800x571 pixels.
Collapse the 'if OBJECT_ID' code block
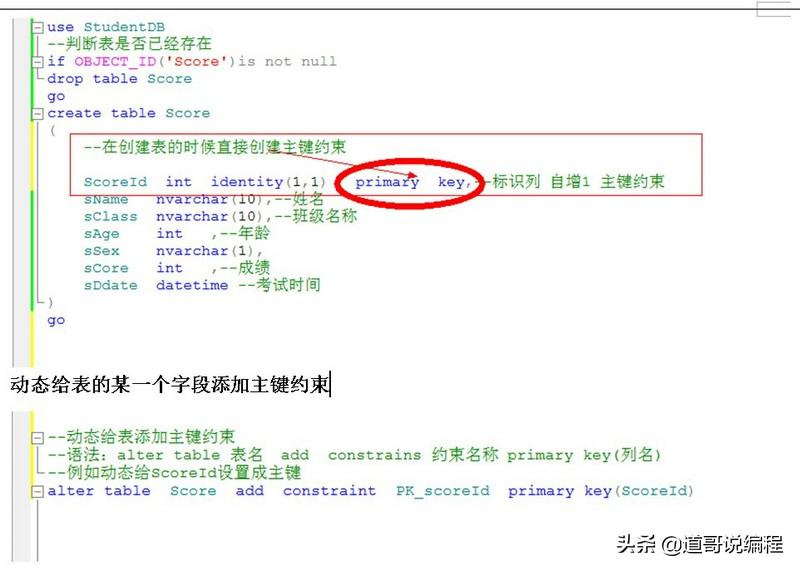tap(38, 62)
